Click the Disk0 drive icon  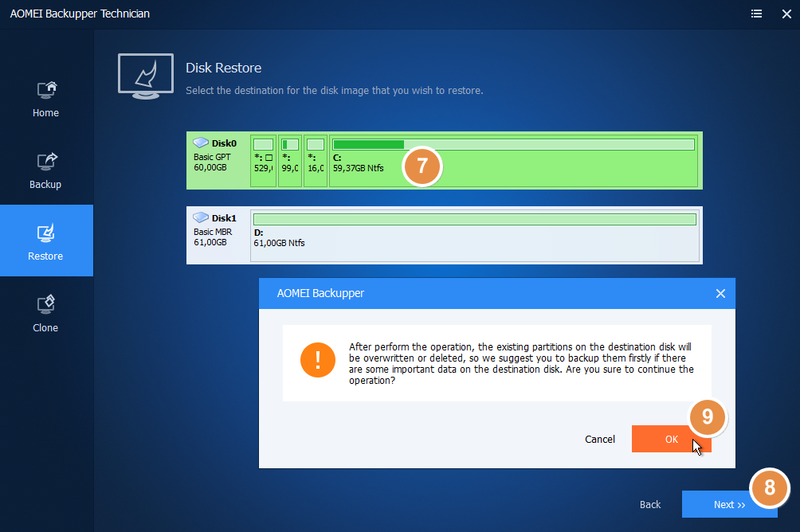click(201, 143)
